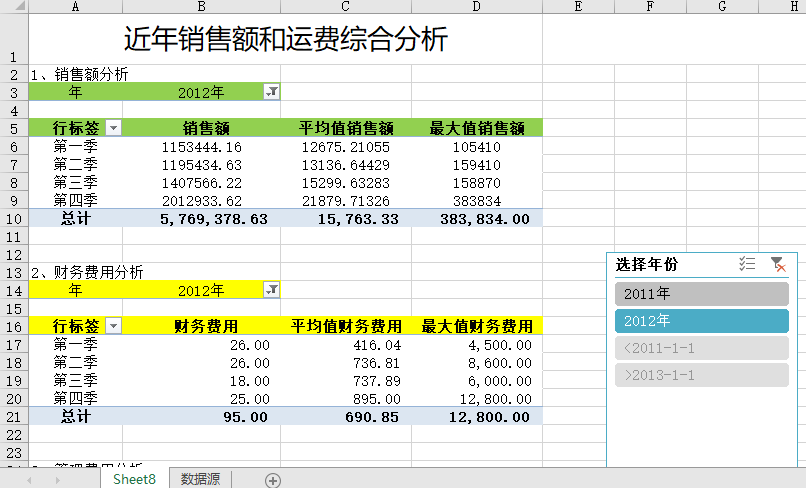Select 2011年 in the year slicer
The image size is (806, 488).
coord(702,294)
